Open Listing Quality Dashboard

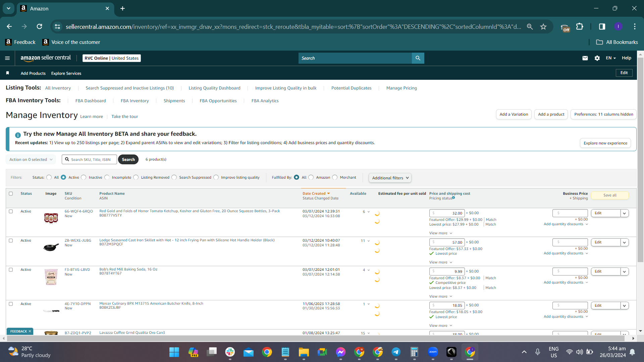[214, 88]
